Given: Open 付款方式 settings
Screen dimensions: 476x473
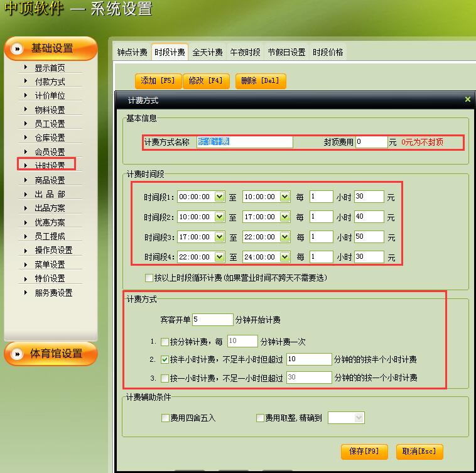Looking at the screenshot, I should [x=50, y=82].
